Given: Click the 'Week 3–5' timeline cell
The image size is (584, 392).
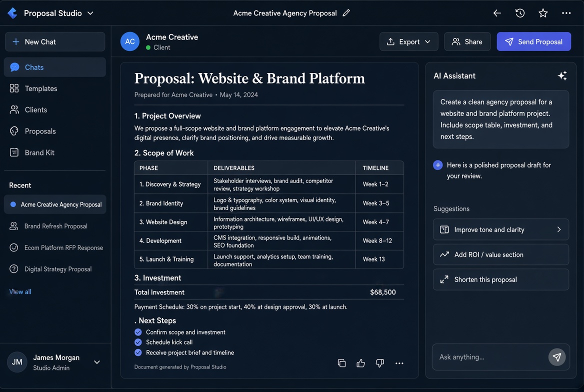Looking at the screenshot, I should pos(379,203).
